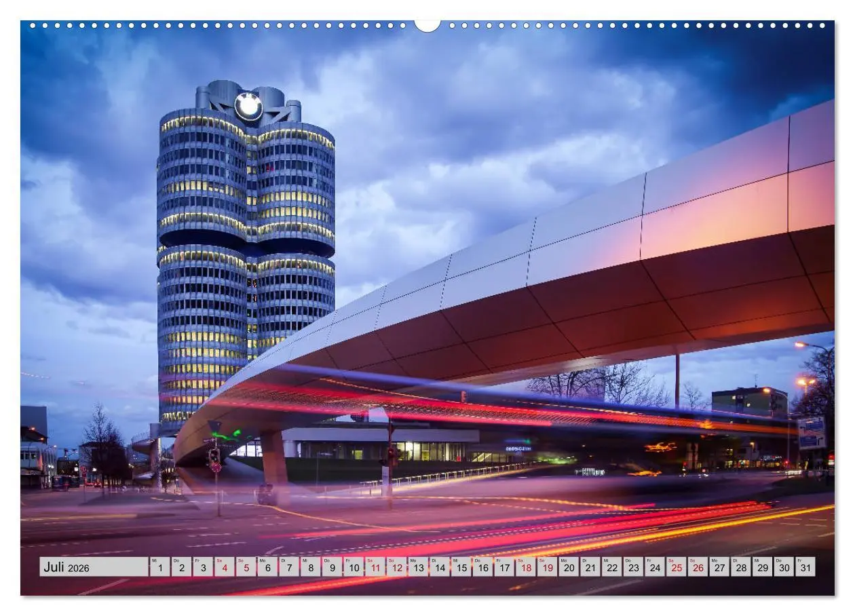Image resolution: width=855 pixels, height=616 pixels.
Task: Pick the red Saturday date 18
Action: 526,567
